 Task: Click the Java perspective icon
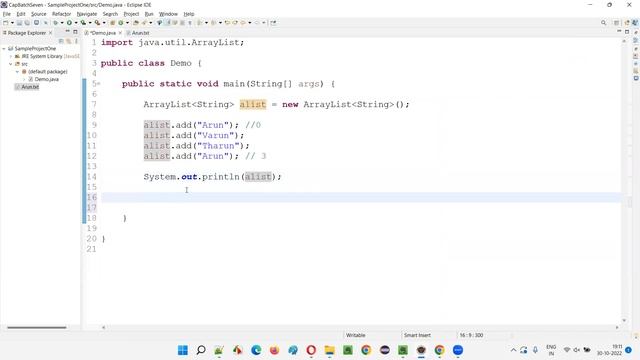click(x=635, y=23)
